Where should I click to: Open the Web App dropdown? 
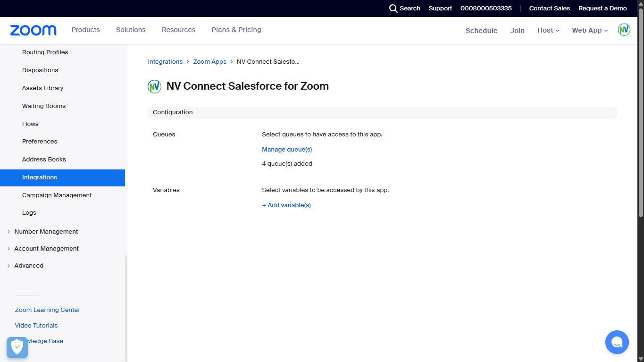590,30
